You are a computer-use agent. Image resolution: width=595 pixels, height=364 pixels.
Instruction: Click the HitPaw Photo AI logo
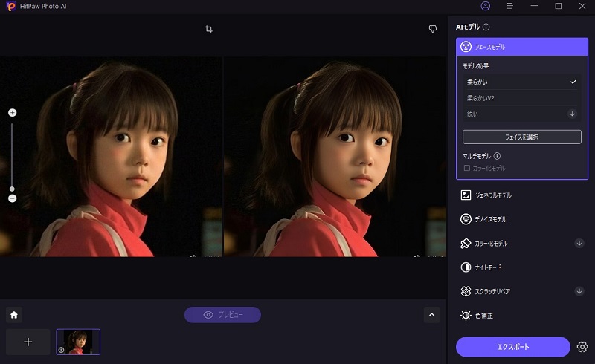point(11,6)
